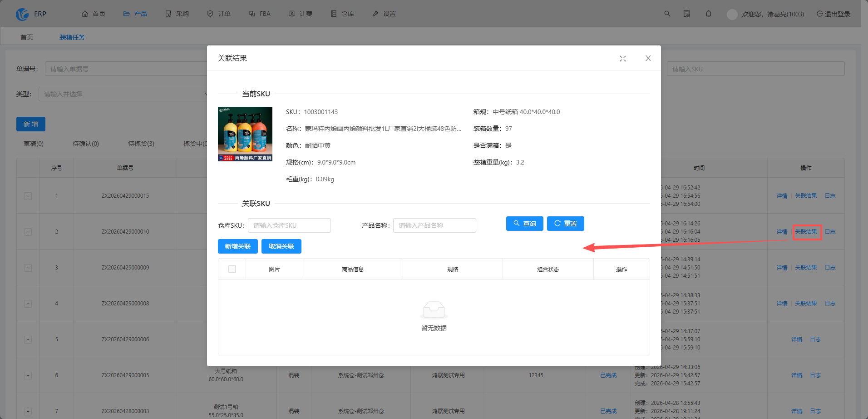The image size is (868, 419).
Task: Open 关联结果 for row 3
Action: tap(806, 268)
